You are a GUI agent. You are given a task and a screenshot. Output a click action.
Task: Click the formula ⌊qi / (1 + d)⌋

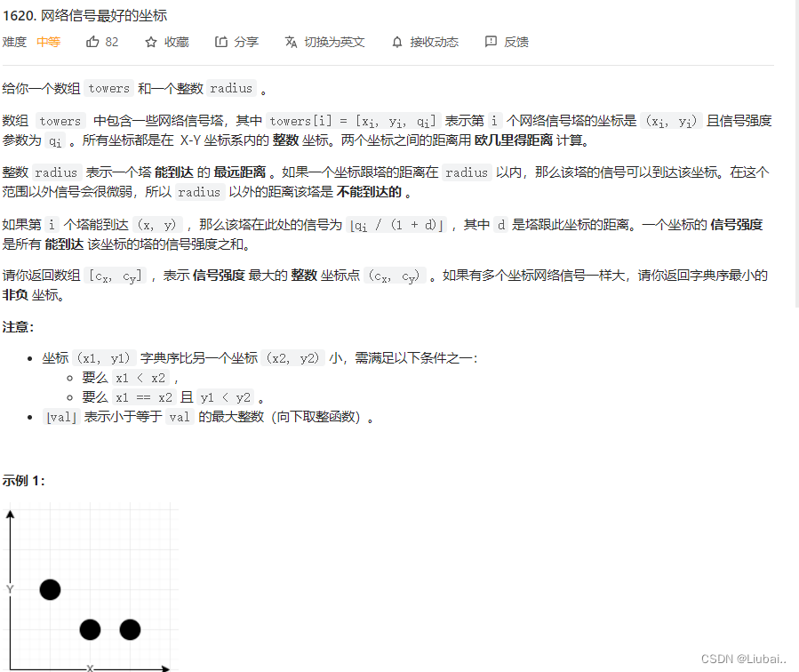(x=397, y=225)
